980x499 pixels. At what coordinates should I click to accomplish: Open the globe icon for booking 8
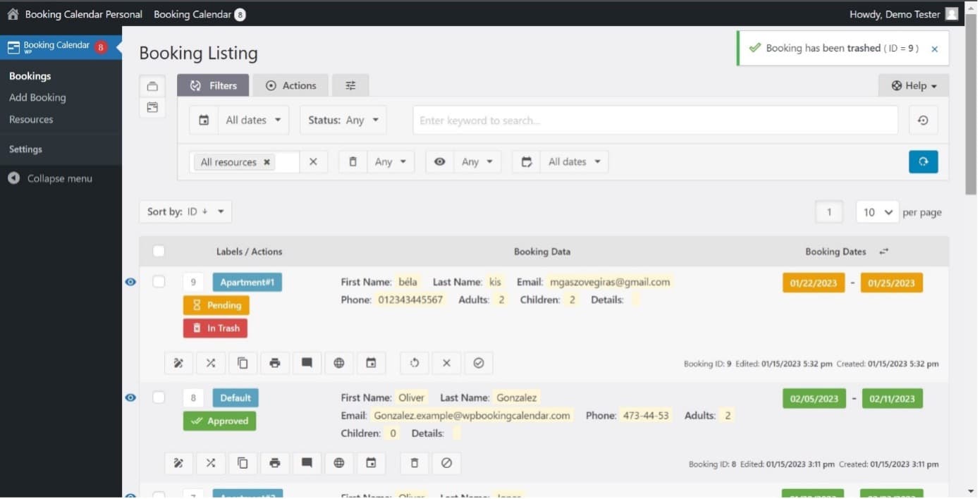click(339, 463)
